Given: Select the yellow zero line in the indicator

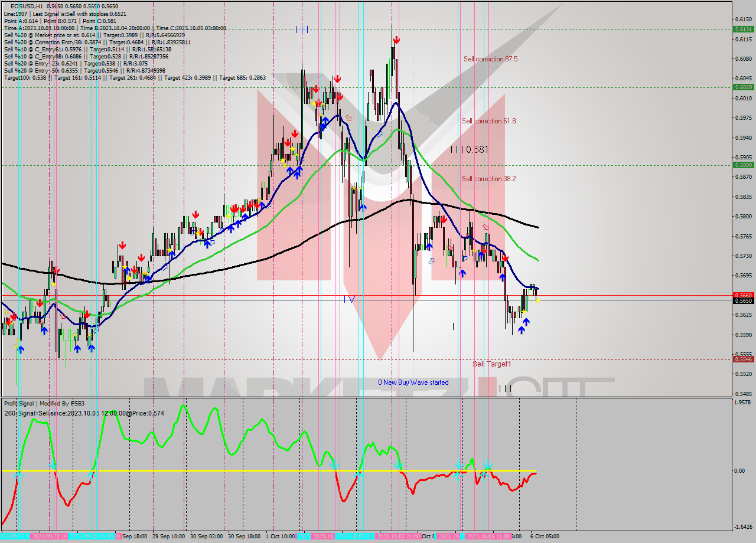Looking at the screenshot, I should point(236,470).
